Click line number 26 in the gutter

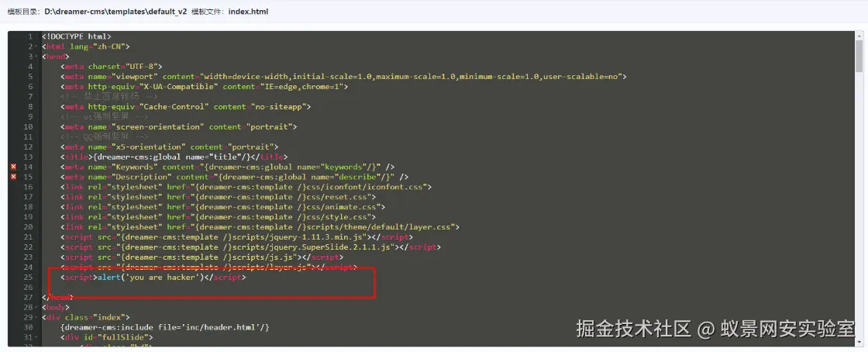[x=28, y=287]
